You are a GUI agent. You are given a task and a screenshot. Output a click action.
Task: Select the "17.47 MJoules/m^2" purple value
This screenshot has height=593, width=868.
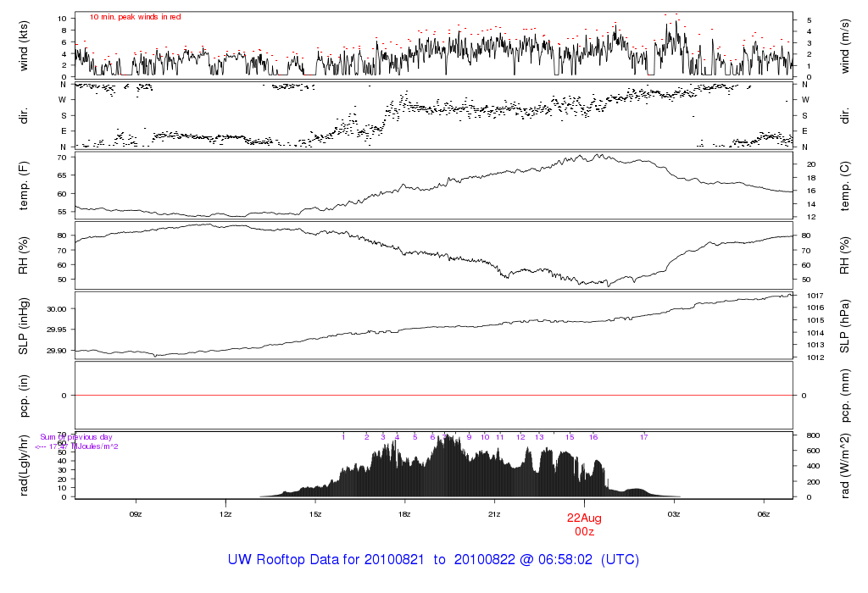[x=84, y=446]
